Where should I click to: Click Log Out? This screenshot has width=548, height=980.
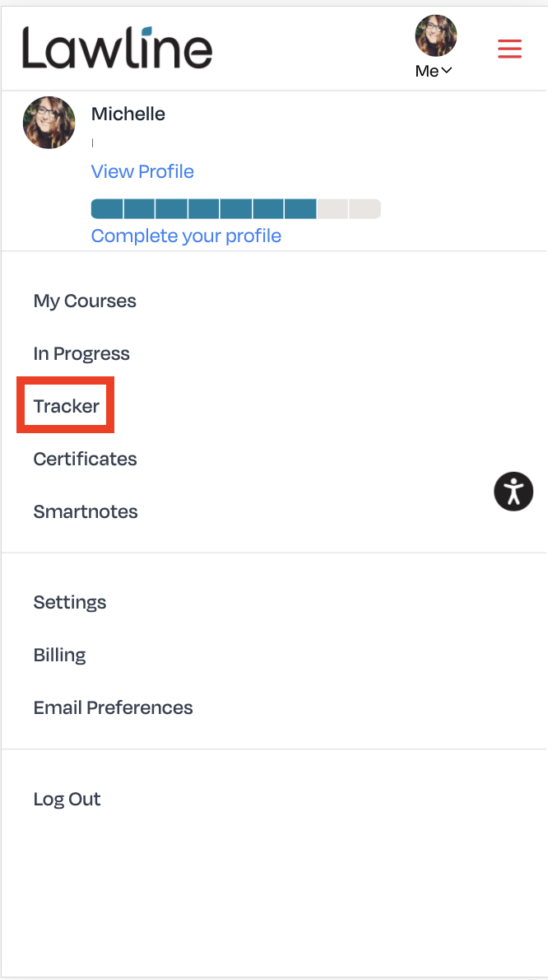[x=67, y=799]
